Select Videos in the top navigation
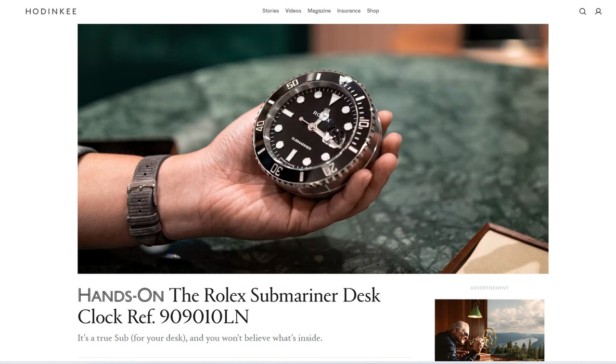 [x=293, y=11]
